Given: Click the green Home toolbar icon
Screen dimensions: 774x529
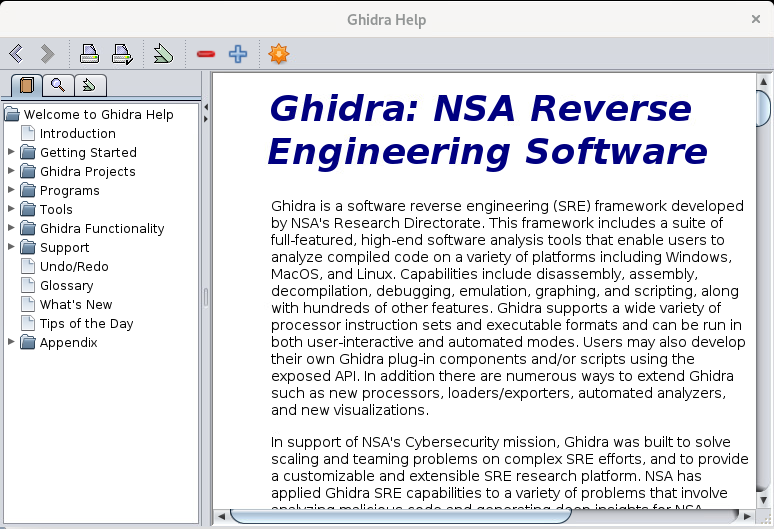Looking at the screenshot, I should pos(164,54).
